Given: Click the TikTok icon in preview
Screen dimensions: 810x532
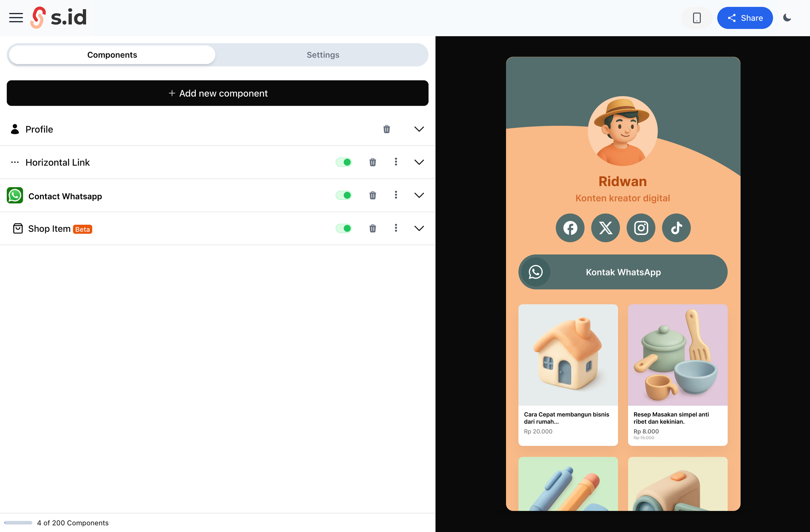Looking at the screenshot, I should click(676, 228).
